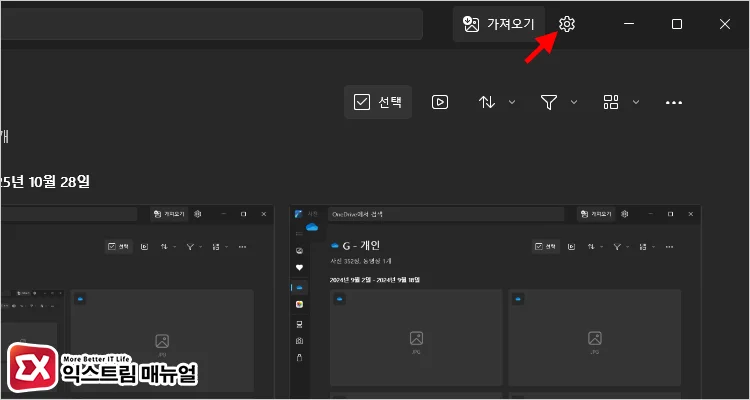Open the left screenshot thumbnail
Image resolution: width=750 pixels, height=400 pixels.
[x=138, y=300]
